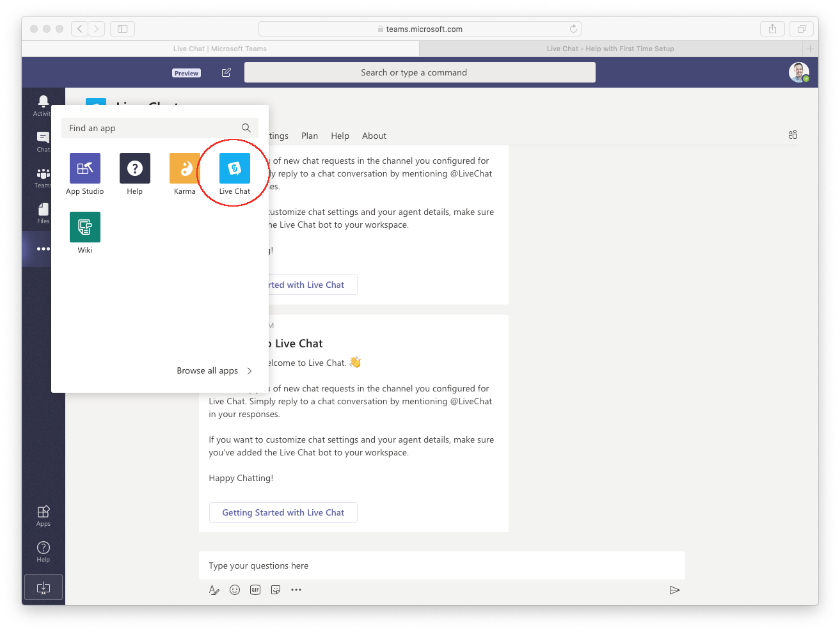Click the More apps ellipsis in sidebar
The height and width of the screenshot is (632, 840).
pos(43,249)
